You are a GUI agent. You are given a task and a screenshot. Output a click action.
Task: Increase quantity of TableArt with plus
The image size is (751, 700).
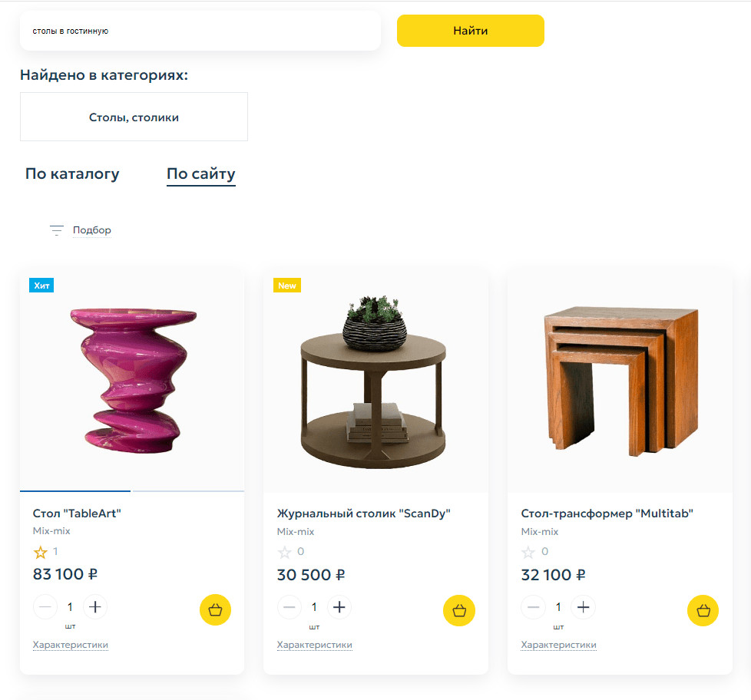(95, 607)
